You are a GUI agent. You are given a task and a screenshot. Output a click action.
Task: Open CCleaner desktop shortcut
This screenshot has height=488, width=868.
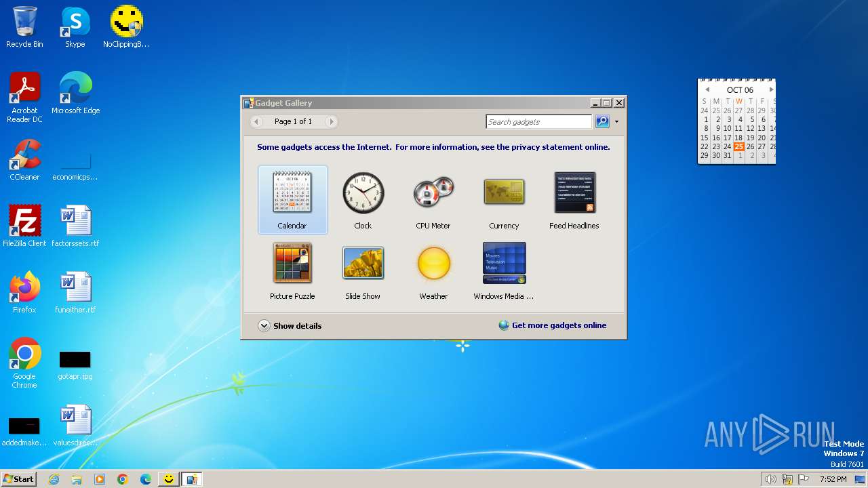tap(24, 160)
